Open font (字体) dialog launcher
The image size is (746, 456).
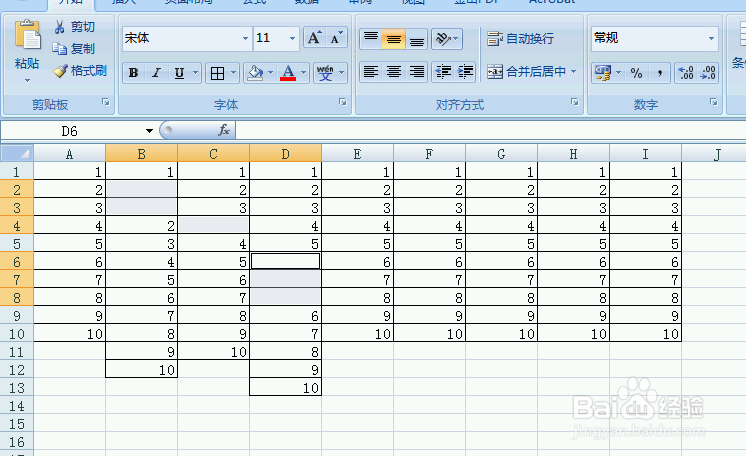tap(343, 102)
